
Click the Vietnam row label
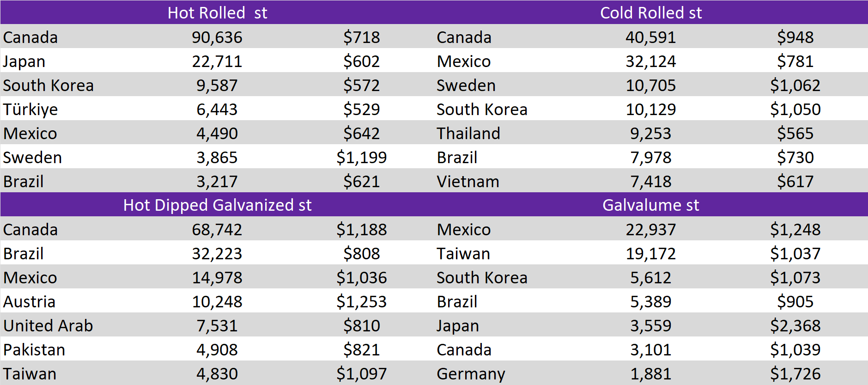pyautogui.click(x=467, y=182)
